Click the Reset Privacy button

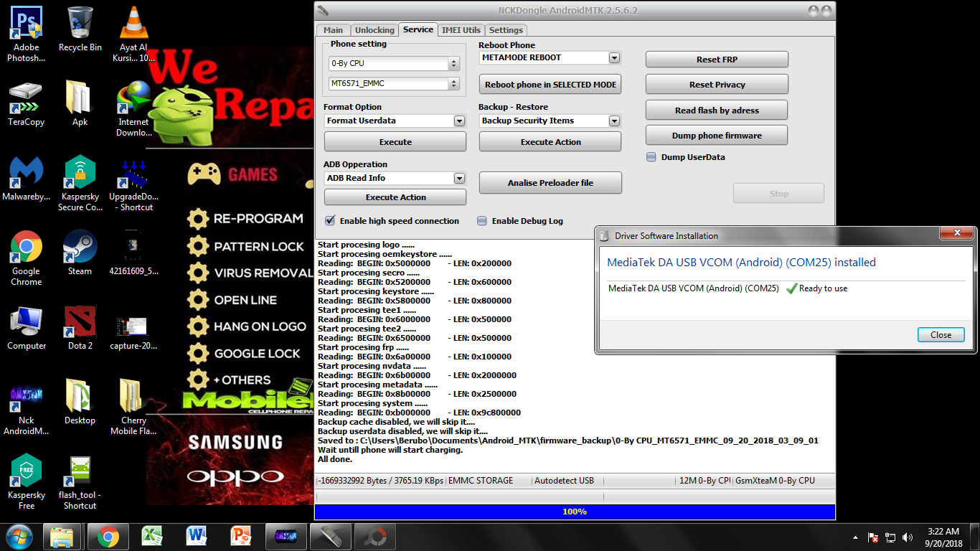point(717,85)
